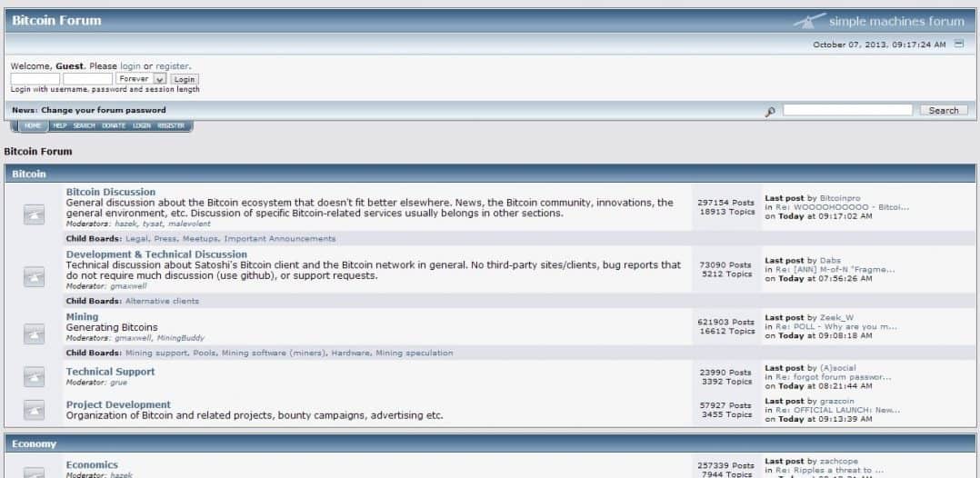Open the DONATE menu tab

[x=114, y=125]
